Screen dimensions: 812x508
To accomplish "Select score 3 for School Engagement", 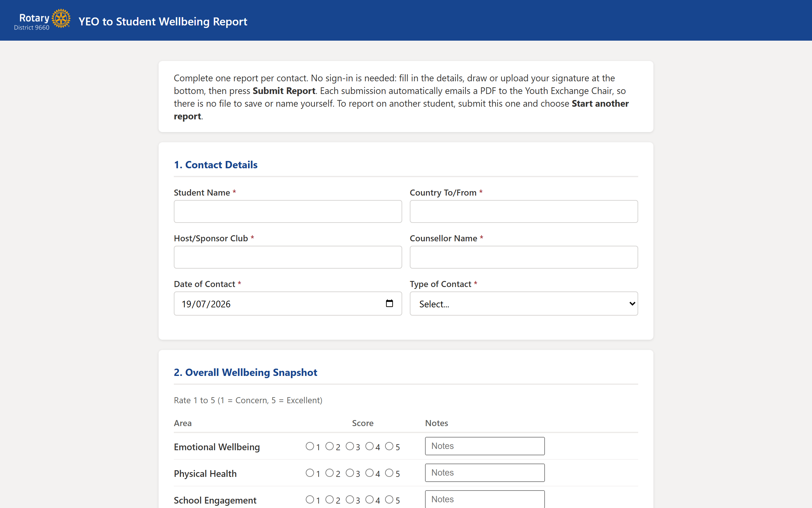I will pyautogui.click(x=350, y=500).
